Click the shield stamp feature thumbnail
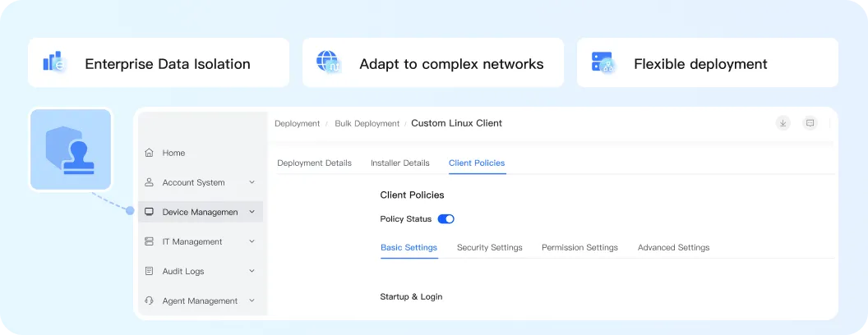The height and width of the screenshot is (335, 868). coord(71,149)
